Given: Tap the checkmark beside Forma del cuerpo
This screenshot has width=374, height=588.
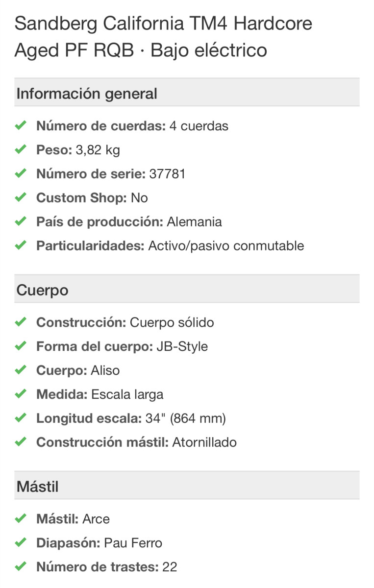Looking at the screenshot, I should click(x=20, y=346).
